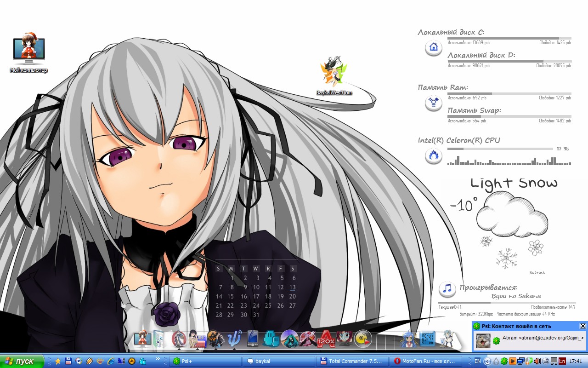
Task: Open the пуск Start menu
Action: click(x=22, y=361)
